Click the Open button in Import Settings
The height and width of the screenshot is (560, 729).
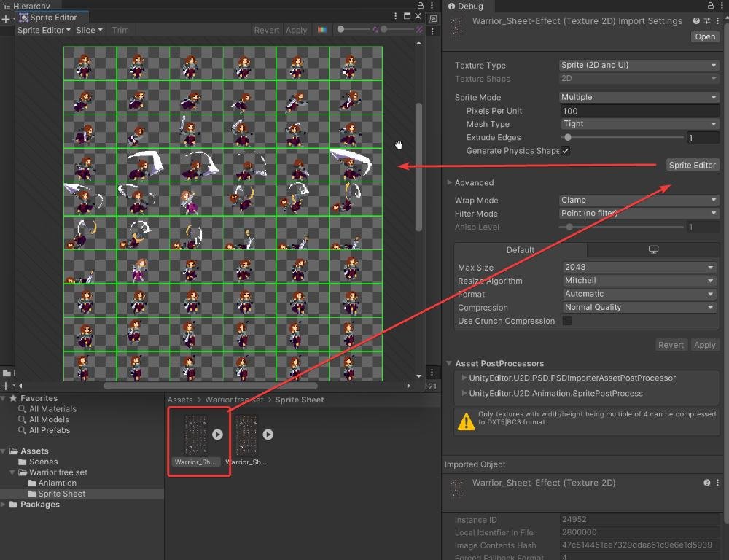(x=705, y=36)
